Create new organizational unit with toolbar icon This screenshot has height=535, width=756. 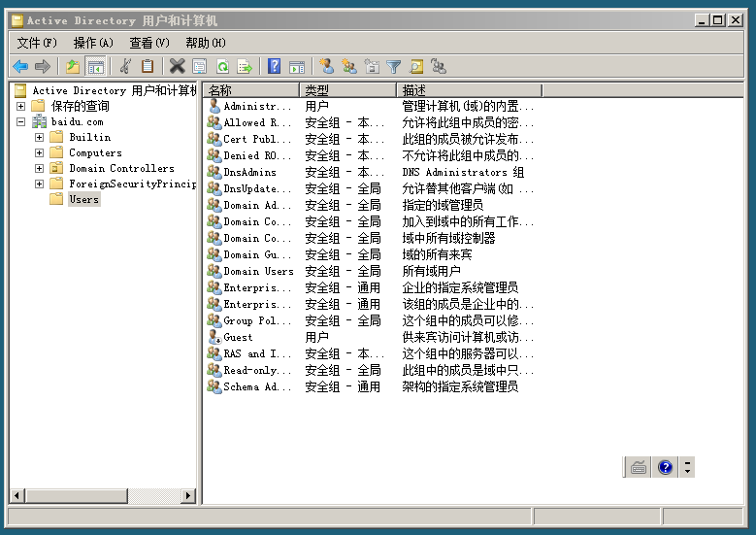(x=372, y=66)
